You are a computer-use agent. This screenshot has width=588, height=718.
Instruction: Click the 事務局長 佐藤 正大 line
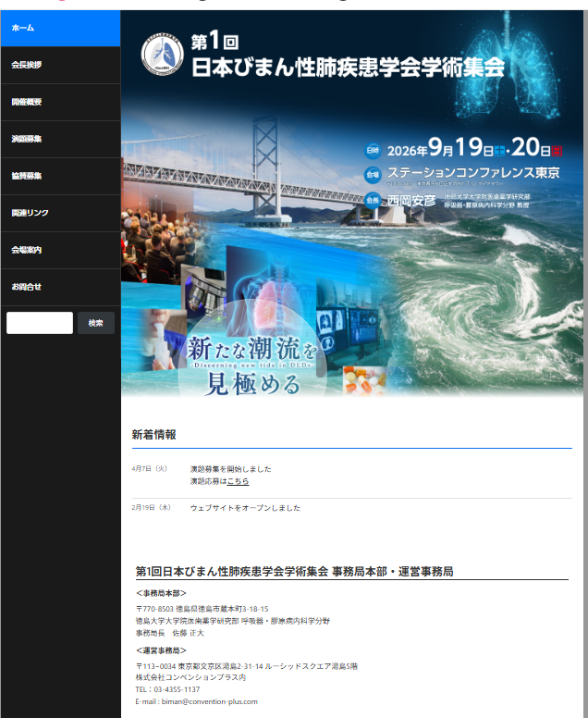(170, 633)
